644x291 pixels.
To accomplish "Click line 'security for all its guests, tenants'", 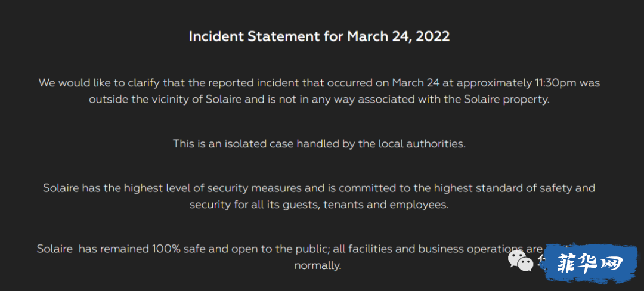I will coord(319,205).
